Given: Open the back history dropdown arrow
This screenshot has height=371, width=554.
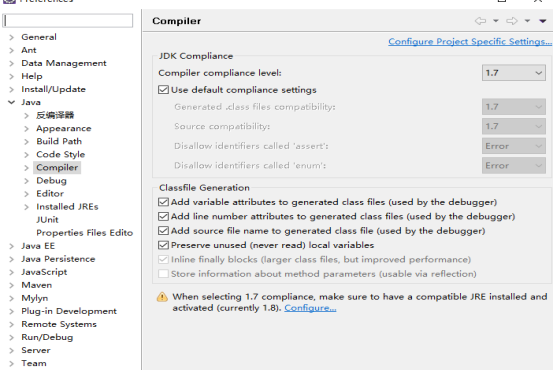Looking at the screenshot, I should [x=496, y=21].
